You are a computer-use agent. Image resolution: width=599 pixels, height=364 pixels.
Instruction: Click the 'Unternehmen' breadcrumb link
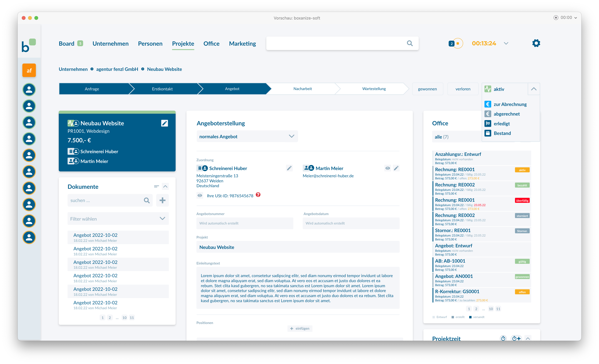point(73,69)
